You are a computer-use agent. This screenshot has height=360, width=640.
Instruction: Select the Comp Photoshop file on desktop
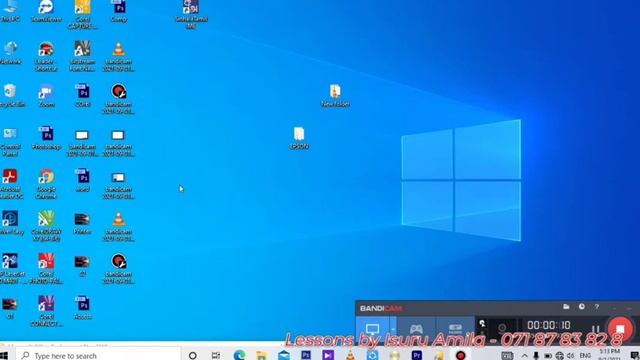tap(119, 11)
